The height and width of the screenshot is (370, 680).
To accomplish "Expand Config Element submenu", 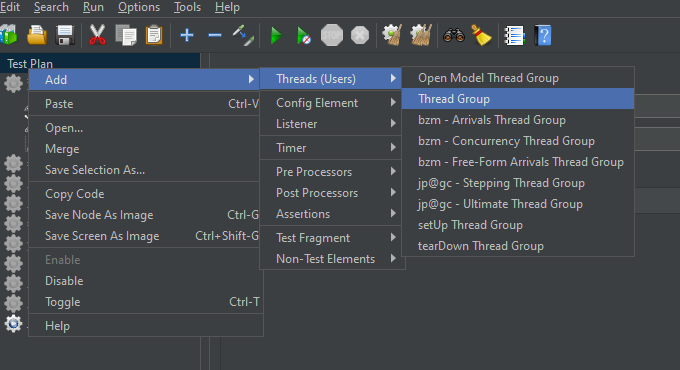I will 331,103.
